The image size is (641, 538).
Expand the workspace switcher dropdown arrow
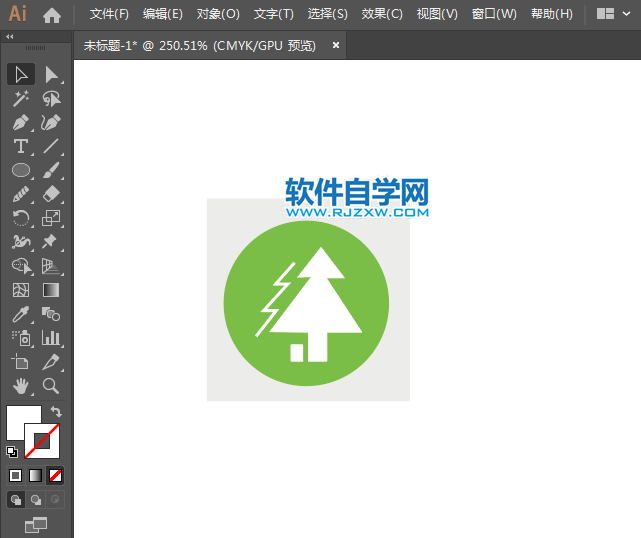pyautogui.click(x=626, y=14)
